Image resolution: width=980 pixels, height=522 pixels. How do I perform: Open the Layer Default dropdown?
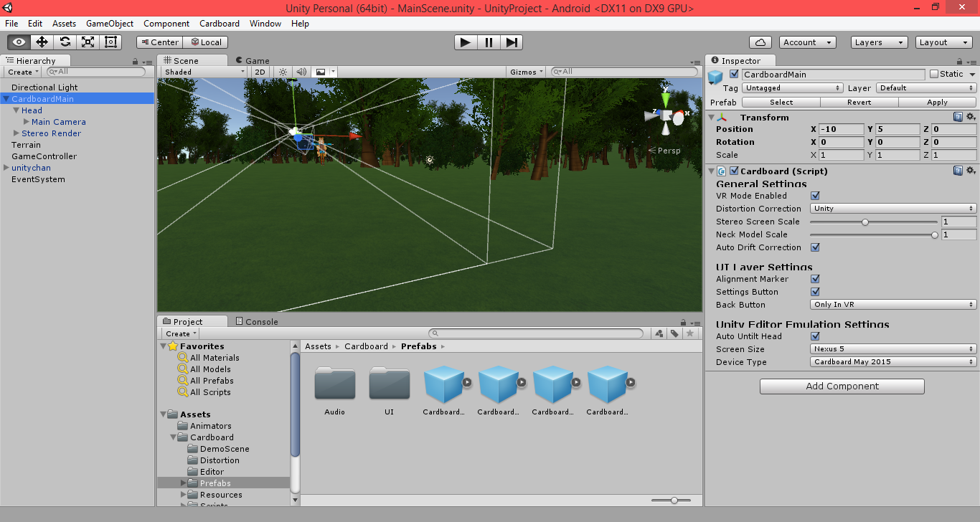click(926, 88)
